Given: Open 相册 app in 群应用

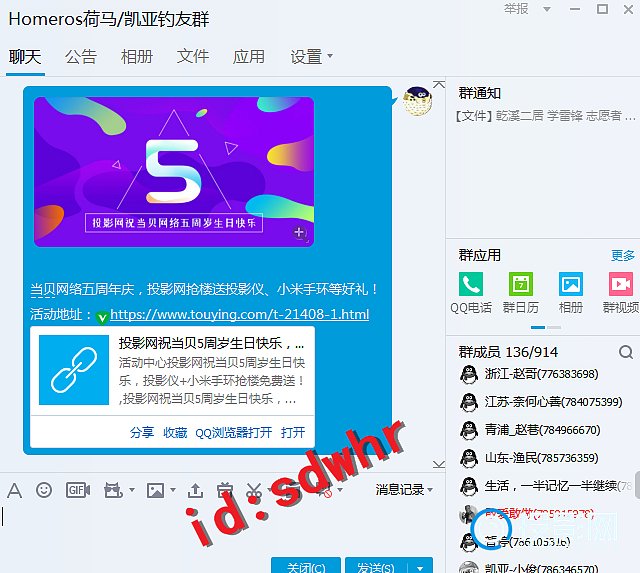Looking at the screenshot, I should [x=571, y=293].
